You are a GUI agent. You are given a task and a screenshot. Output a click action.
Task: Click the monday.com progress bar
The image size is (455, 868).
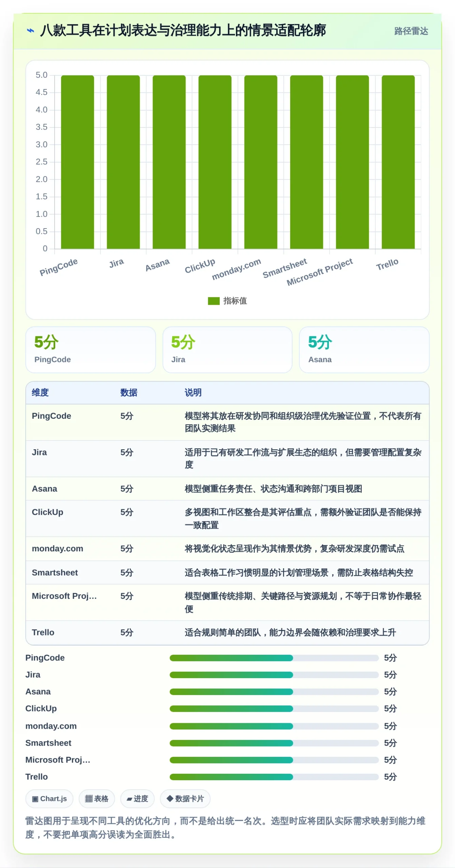274,726
